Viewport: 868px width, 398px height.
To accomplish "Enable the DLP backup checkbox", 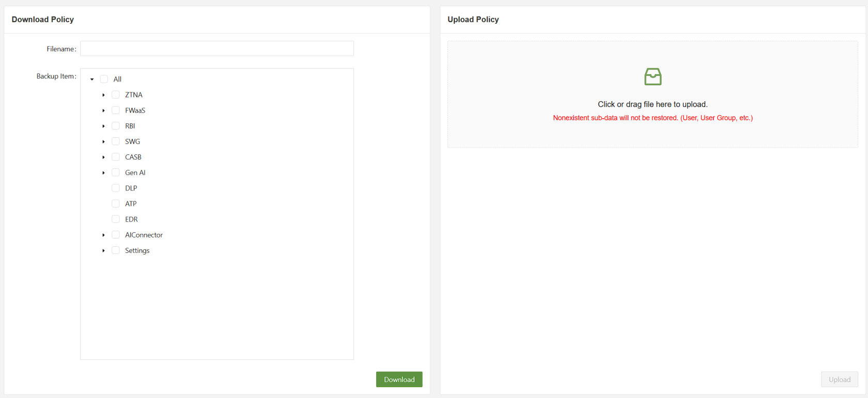I will click(x=116, y=188).
